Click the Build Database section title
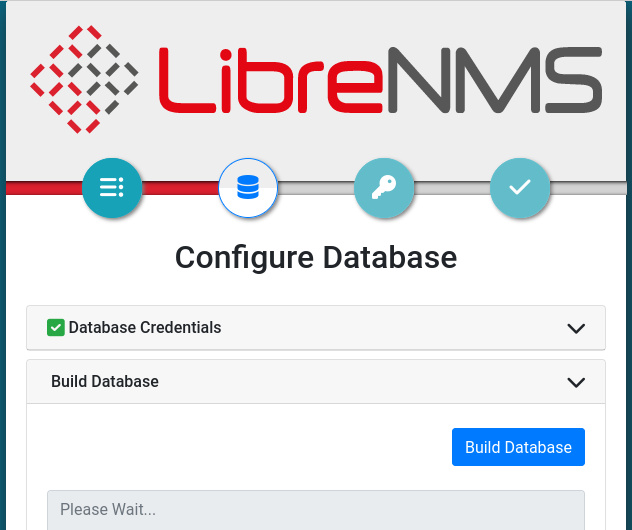 105,381
